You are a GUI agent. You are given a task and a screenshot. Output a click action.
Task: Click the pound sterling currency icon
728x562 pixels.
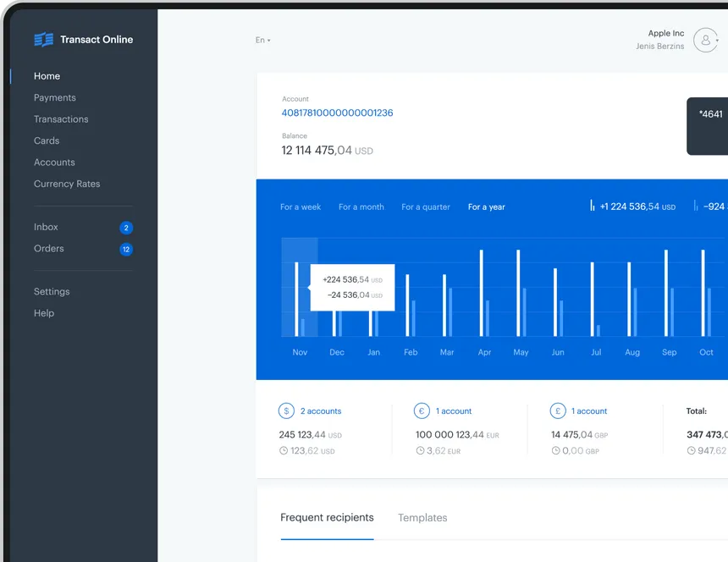coord(558,410)
